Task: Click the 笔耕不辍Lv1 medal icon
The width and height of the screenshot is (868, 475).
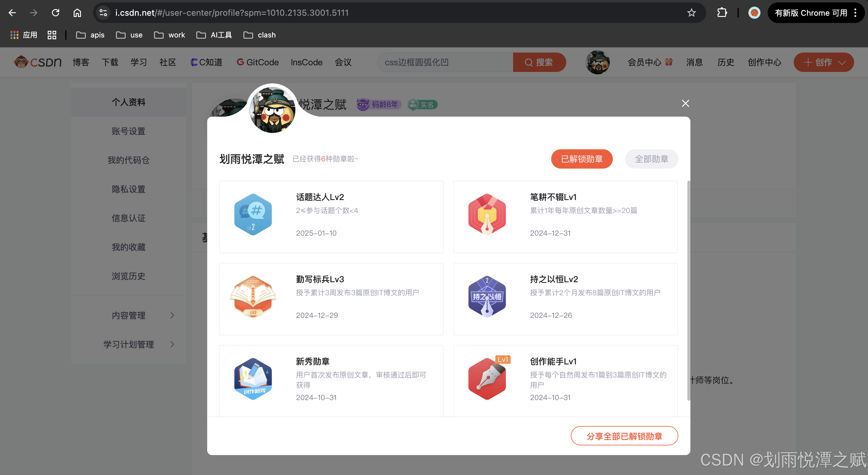Action: pos(487,215)
